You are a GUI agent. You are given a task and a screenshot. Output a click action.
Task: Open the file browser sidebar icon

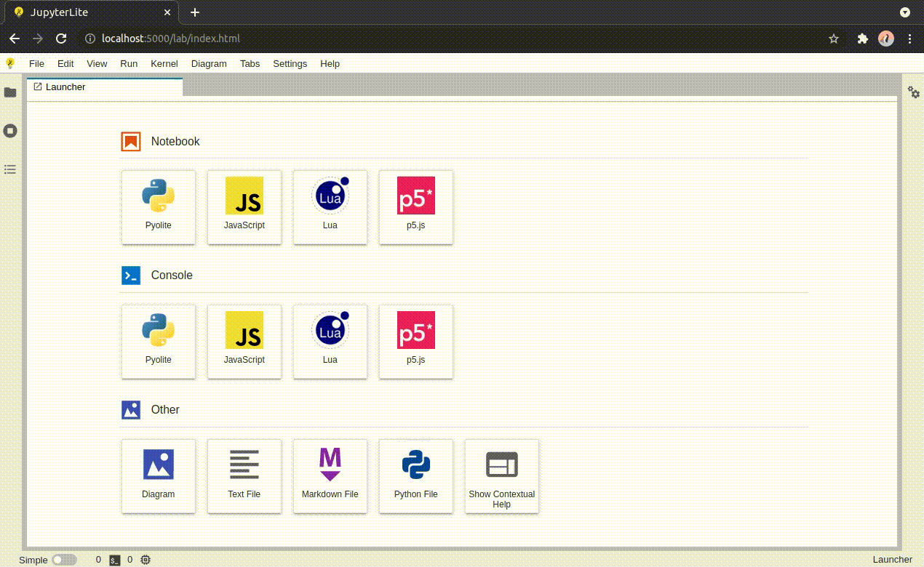coord(10,92)
